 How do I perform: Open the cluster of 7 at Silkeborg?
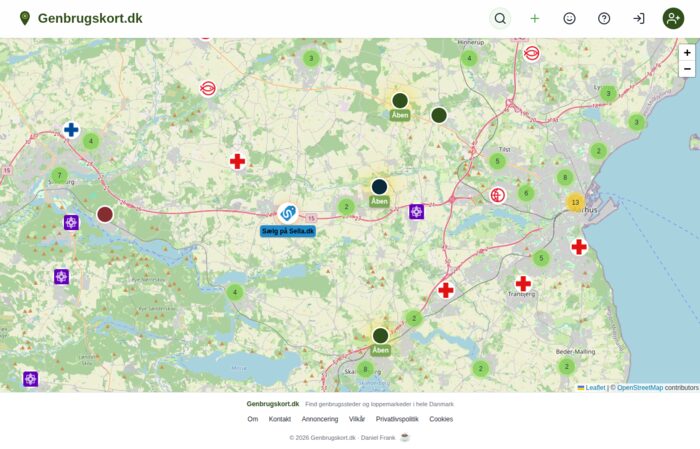click(x=59, y=175)
